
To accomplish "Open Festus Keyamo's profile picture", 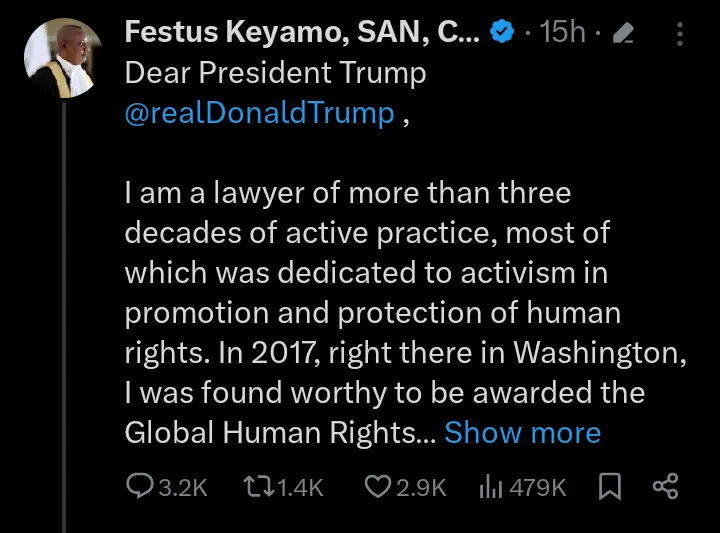I will 64,57.
